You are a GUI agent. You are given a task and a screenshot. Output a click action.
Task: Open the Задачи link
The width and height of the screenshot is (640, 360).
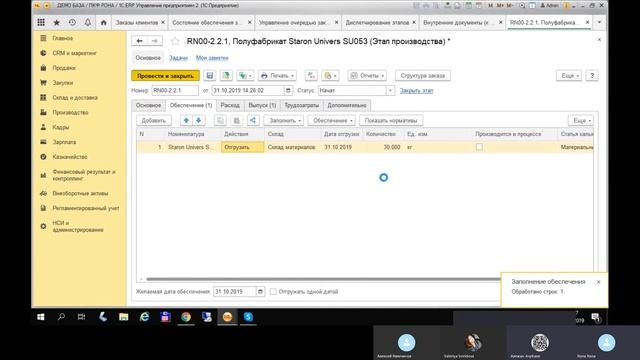click(178, 58)
